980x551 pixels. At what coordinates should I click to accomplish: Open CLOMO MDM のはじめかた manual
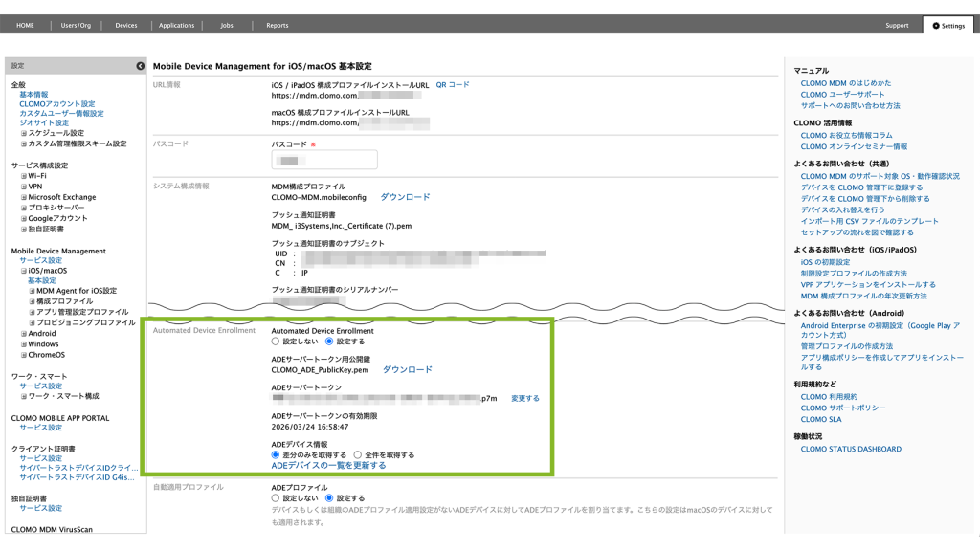(x=846, y=83)
